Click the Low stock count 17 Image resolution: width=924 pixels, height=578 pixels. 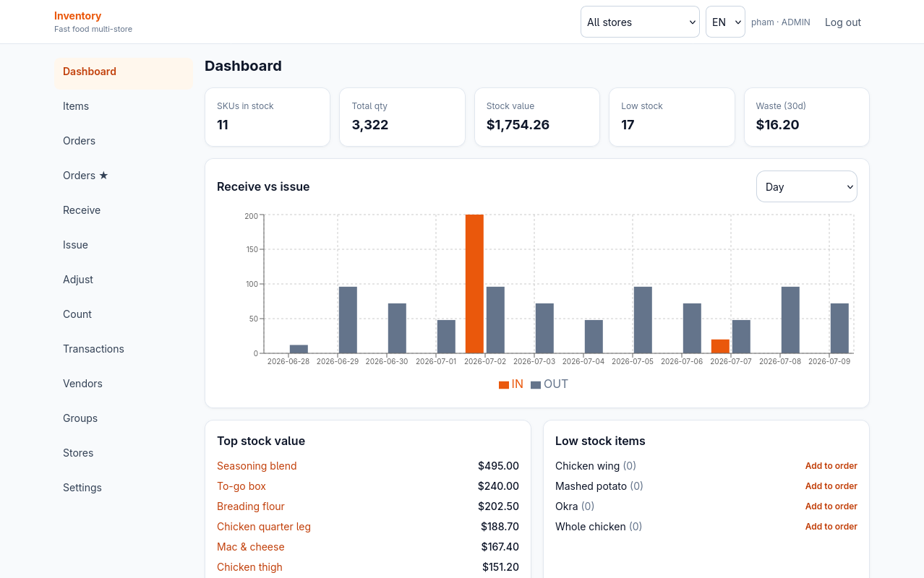pyautogui.click(x=628, y=125)
